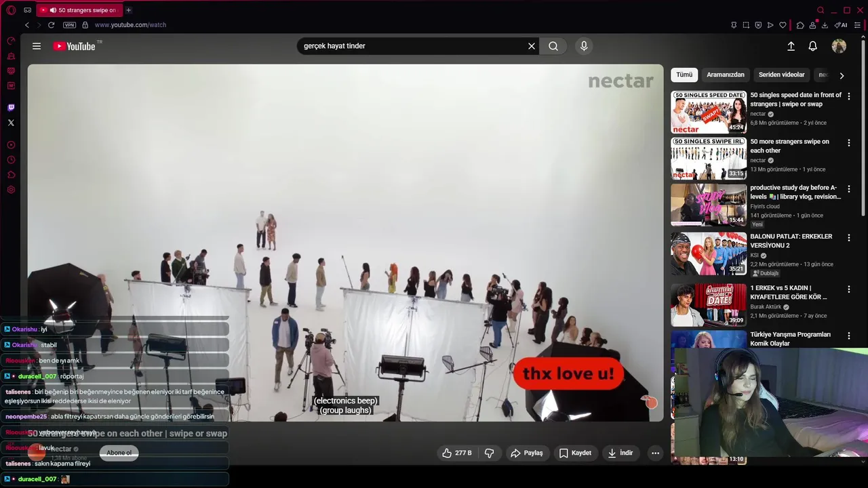This screenshot has width=868, height=488.
Task: Open the Flow send icon
Action: [770, 25]
